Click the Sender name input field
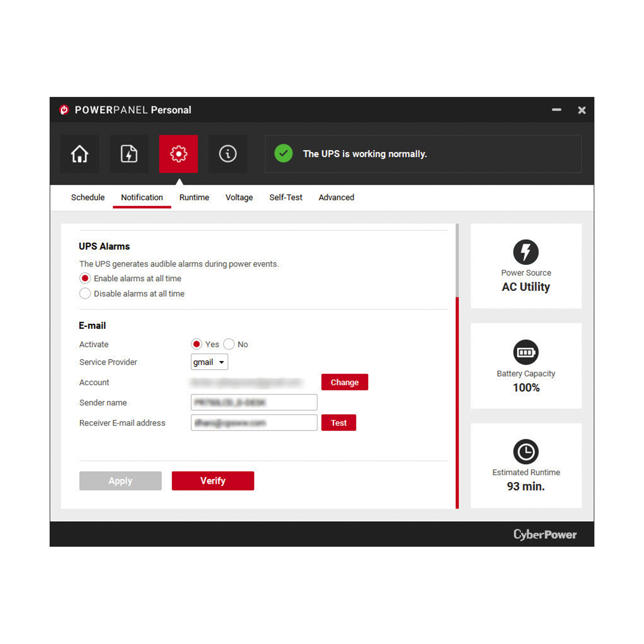 point(254,402)
